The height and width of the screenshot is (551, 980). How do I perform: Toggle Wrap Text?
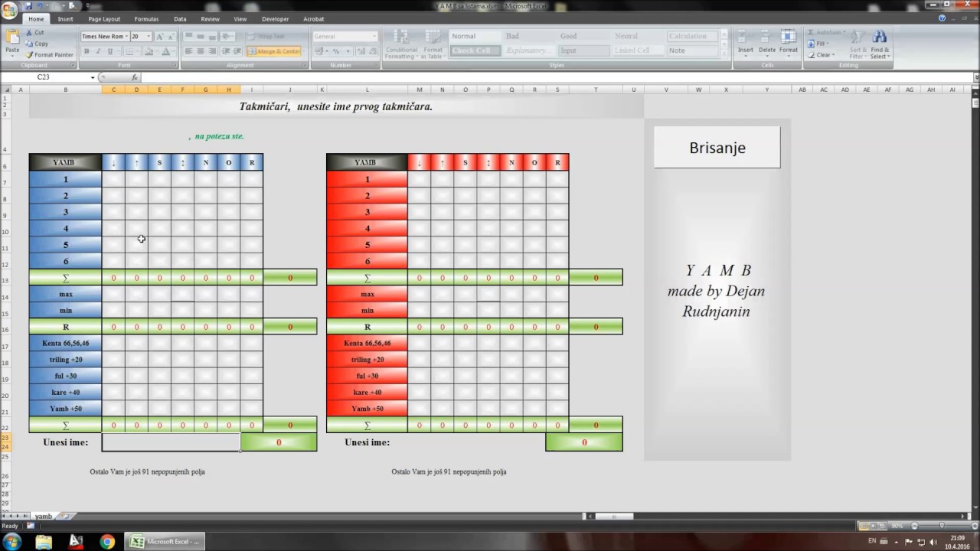[266, 37]
